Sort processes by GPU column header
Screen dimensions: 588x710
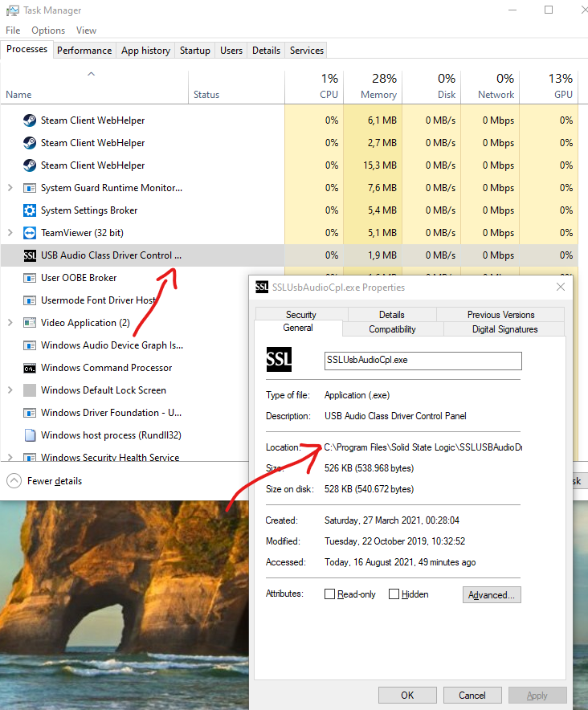point(549,86)
